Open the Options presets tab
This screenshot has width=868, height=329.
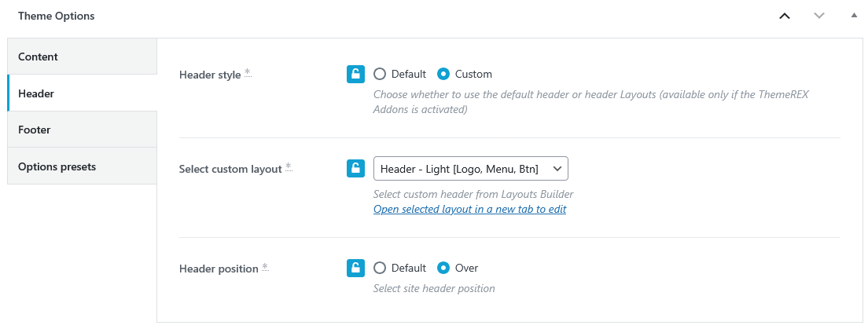point(82,166)
